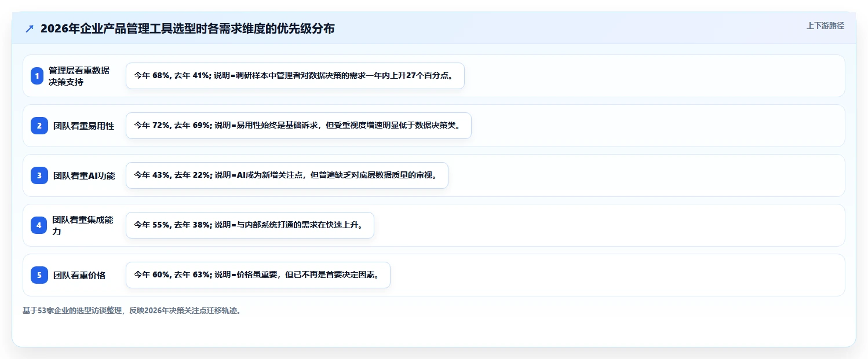The width and height of the screenshot is (868, 359).
Task: Click the number 3 badge
Action: [x=39, y=175]
